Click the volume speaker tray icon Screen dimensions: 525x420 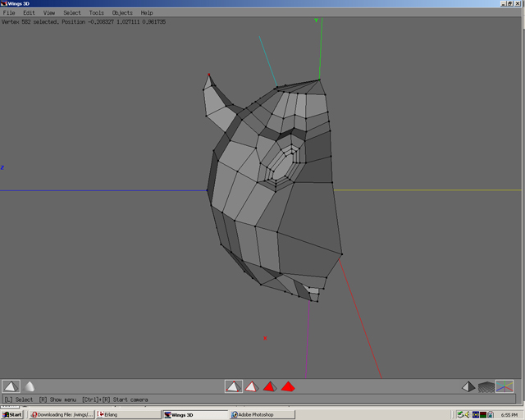coord(468,414)
